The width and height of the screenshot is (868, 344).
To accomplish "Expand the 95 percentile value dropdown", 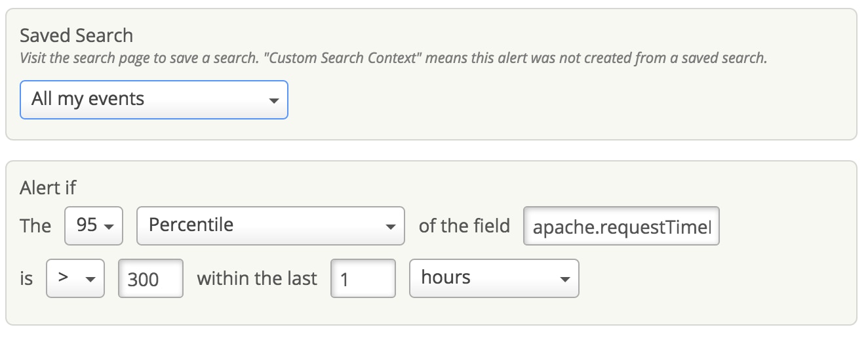I will pos(95,226).
